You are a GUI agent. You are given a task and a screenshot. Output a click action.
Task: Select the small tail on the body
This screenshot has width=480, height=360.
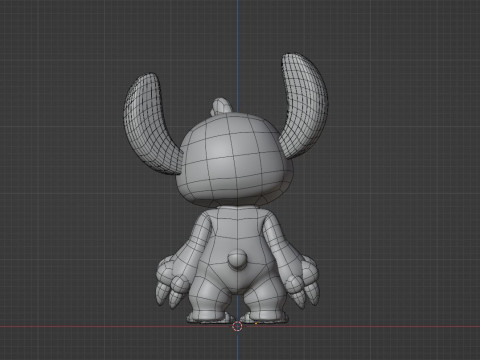pyautogui.click(x=238, y=260)
